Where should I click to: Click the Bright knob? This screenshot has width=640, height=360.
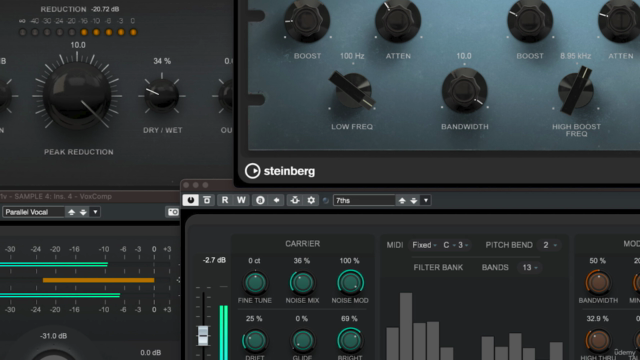pos(350,340)
